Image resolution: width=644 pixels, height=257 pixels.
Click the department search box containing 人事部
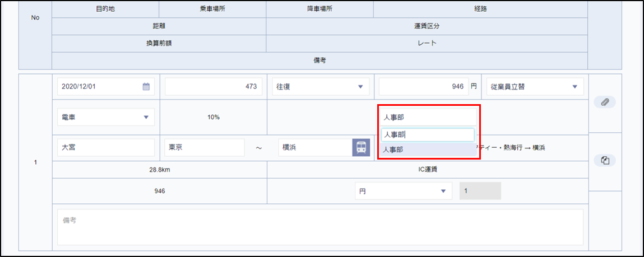click(428, 135)
